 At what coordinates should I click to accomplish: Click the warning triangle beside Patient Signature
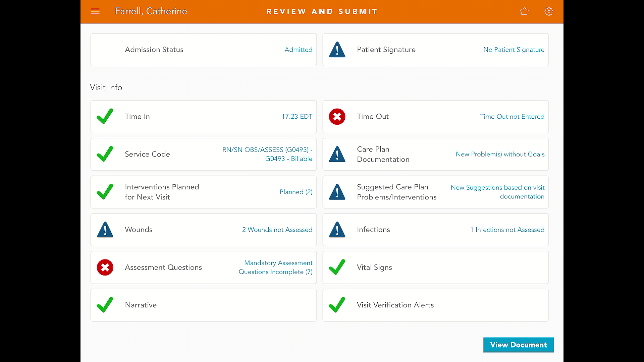(337, 50)
